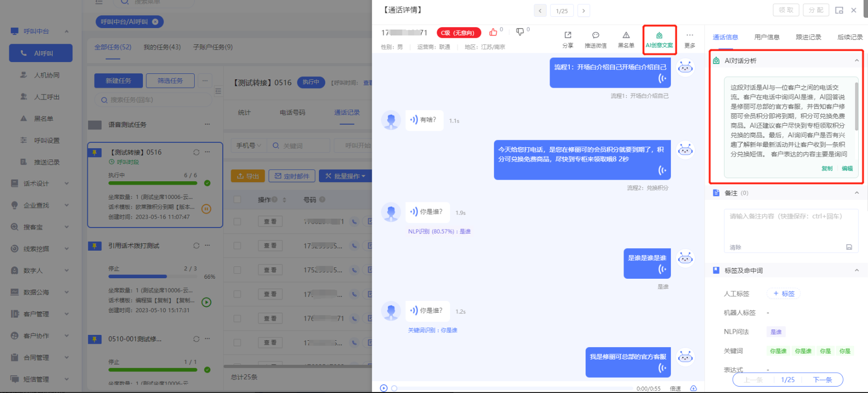
Task: Collapse the 备注 notes section
Action: (x=857, y=193)
